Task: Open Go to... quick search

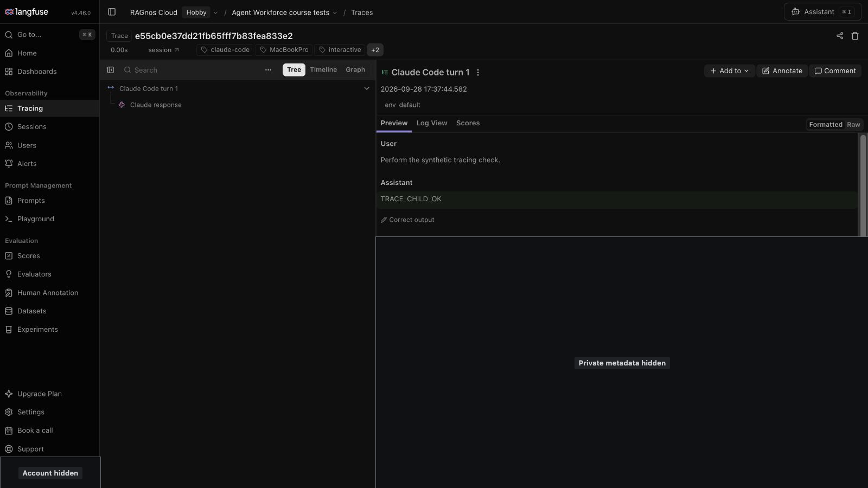Action: click(49, 35)
